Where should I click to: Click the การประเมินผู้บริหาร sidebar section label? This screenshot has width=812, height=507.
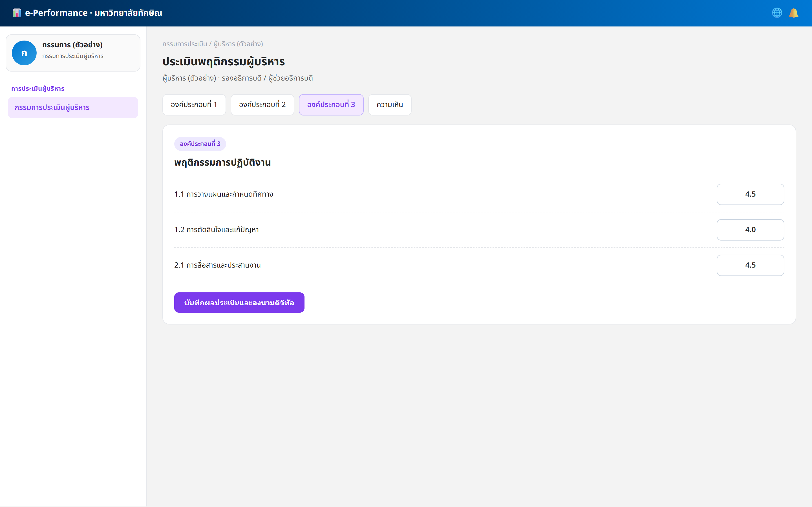click(x=38, y=88)
